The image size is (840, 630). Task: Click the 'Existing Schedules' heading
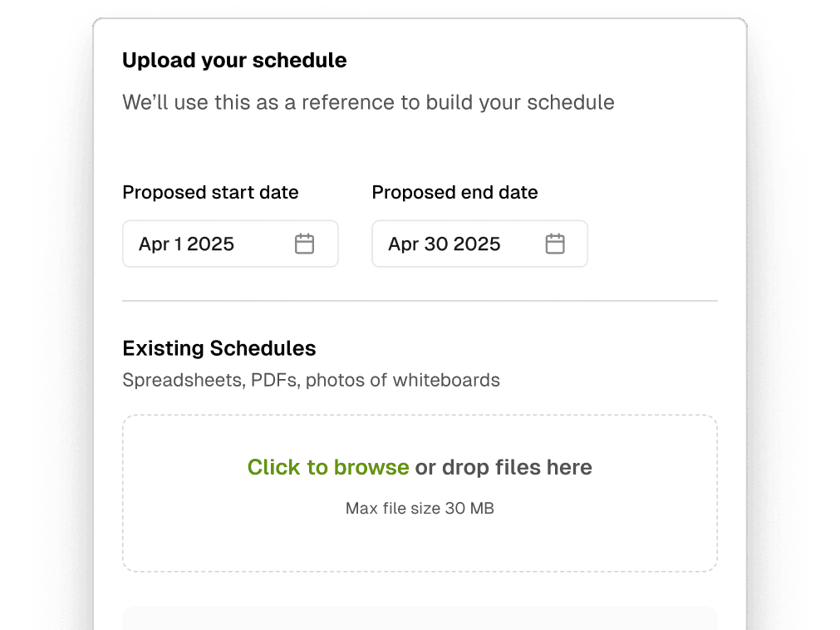coord(219,348)
